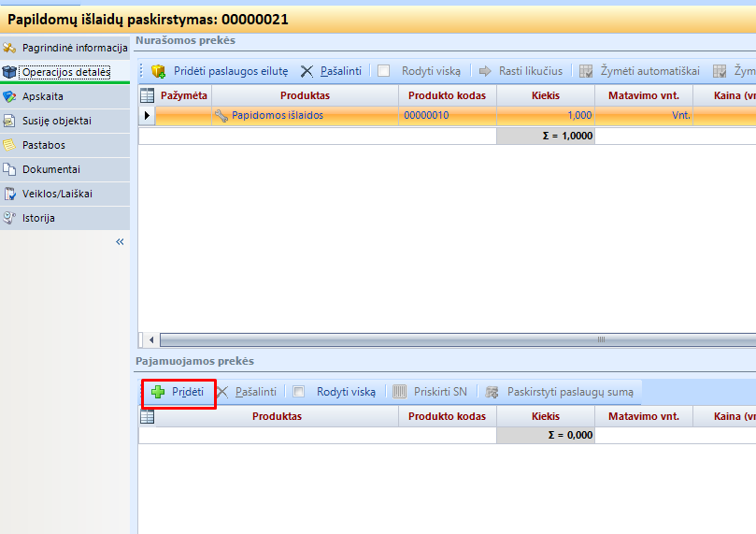Toggle Rodyti viską checkbox in the Pajamuojamos prekės toolbar
Image resolution: width=756 pixels, height=534 pixels.
pyautogui.click(x=298, y=393)
